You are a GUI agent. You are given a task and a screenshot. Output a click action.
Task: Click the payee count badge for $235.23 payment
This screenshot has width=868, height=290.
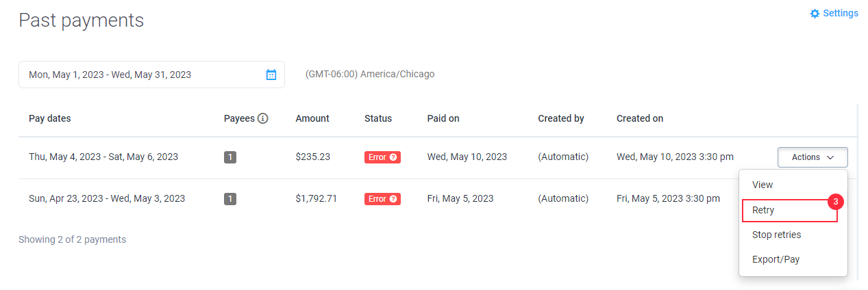click(x=230, y=157)
